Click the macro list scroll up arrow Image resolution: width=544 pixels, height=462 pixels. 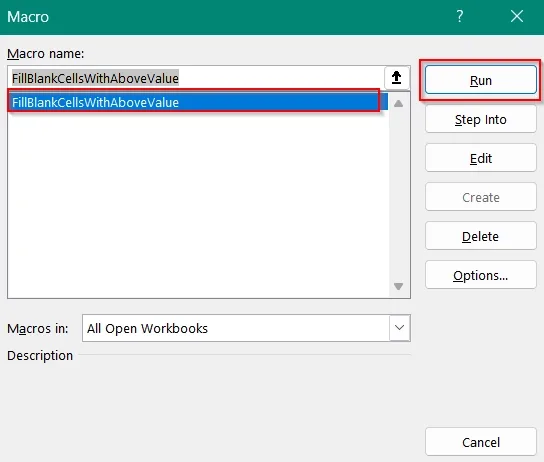398,103
